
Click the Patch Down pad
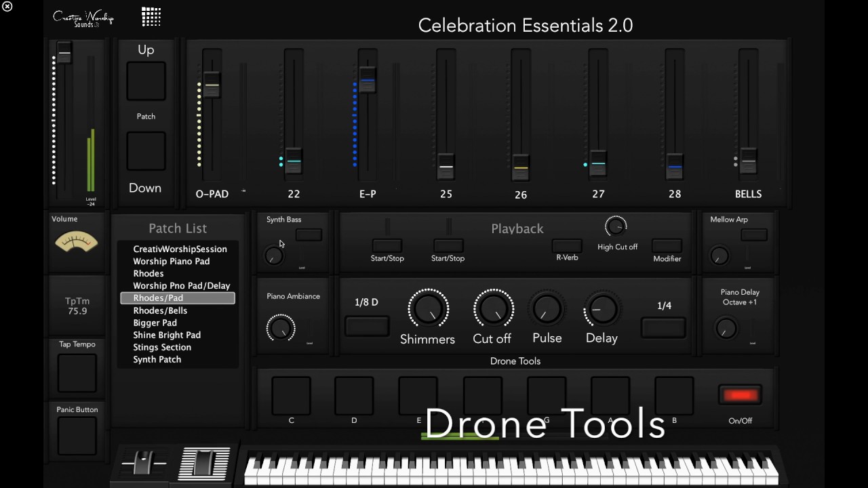coord(146,151)
